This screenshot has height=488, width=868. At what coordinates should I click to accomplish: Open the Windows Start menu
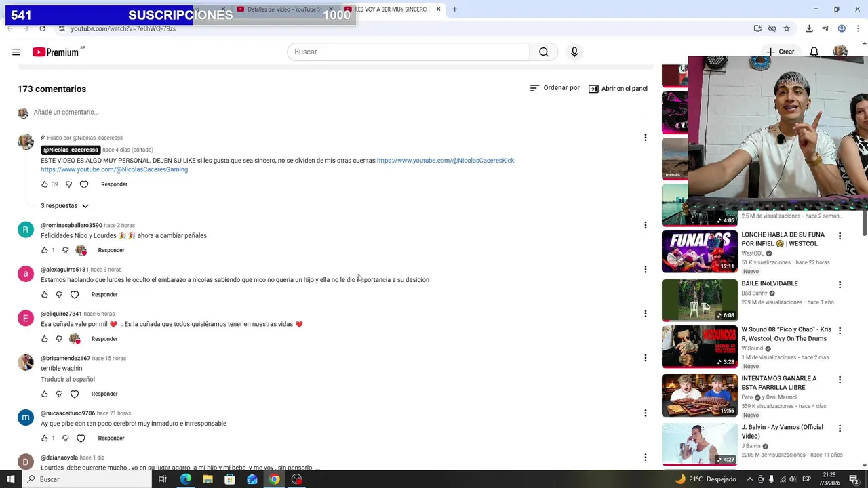point(11,479)
